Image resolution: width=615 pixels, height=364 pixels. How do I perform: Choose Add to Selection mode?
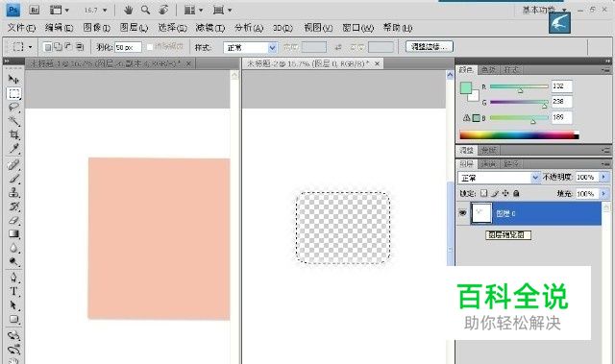tap(58, 47)
